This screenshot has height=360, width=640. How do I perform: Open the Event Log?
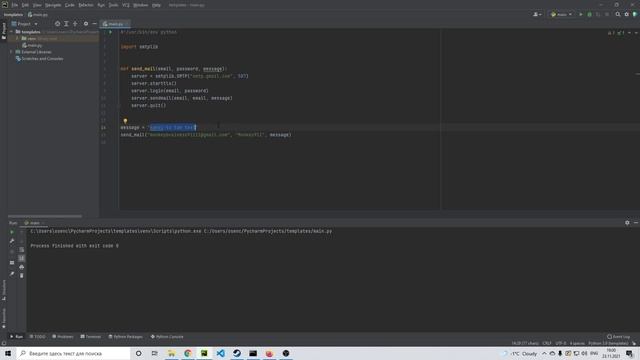coord(618,337)
